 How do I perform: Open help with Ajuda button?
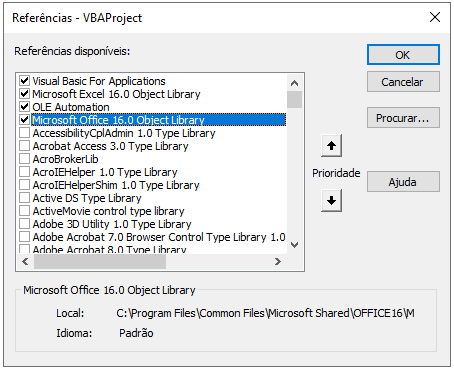pos(403,182)
